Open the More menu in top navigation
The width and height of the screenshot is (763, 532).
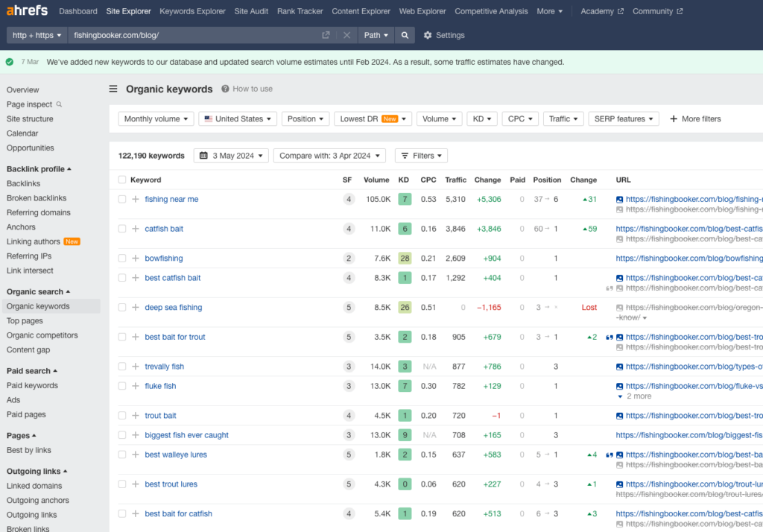pos(548,11)
